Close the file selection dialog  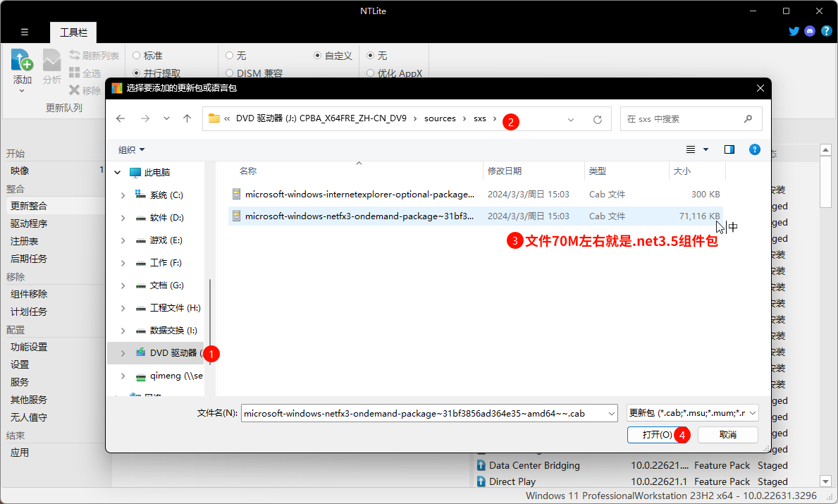760,88
